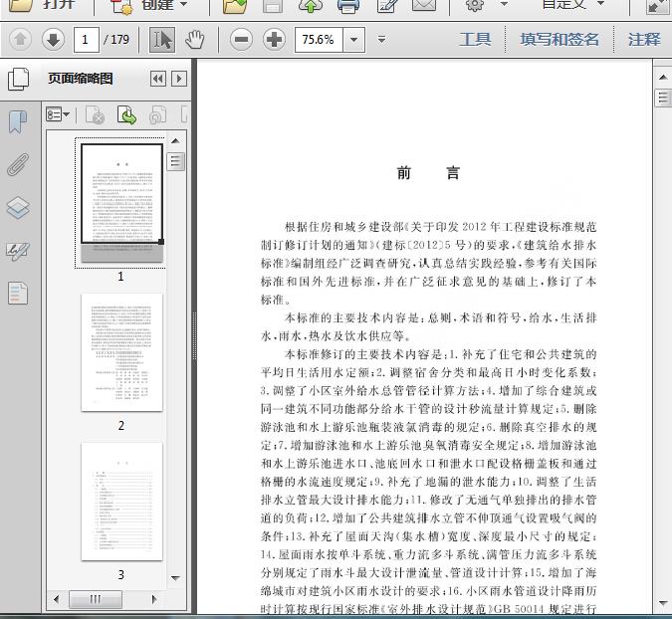The width and height of the screenshot is (672, 619).
Task: Open the 工具 pane
Action: point(475,40)
